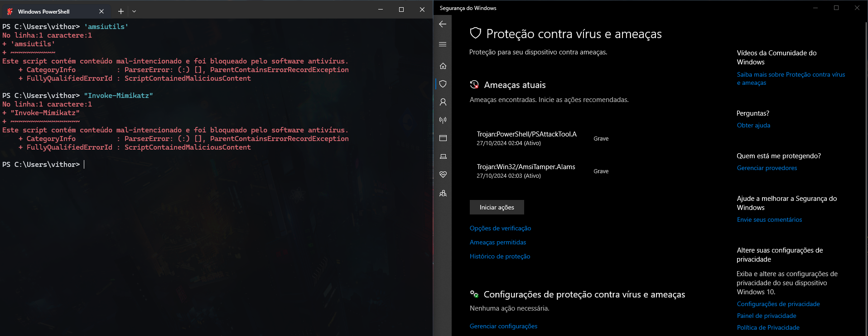Screen dimensions: 868x336
Task: Minimize the Windows PowerShell window
Action: point(381,10)
